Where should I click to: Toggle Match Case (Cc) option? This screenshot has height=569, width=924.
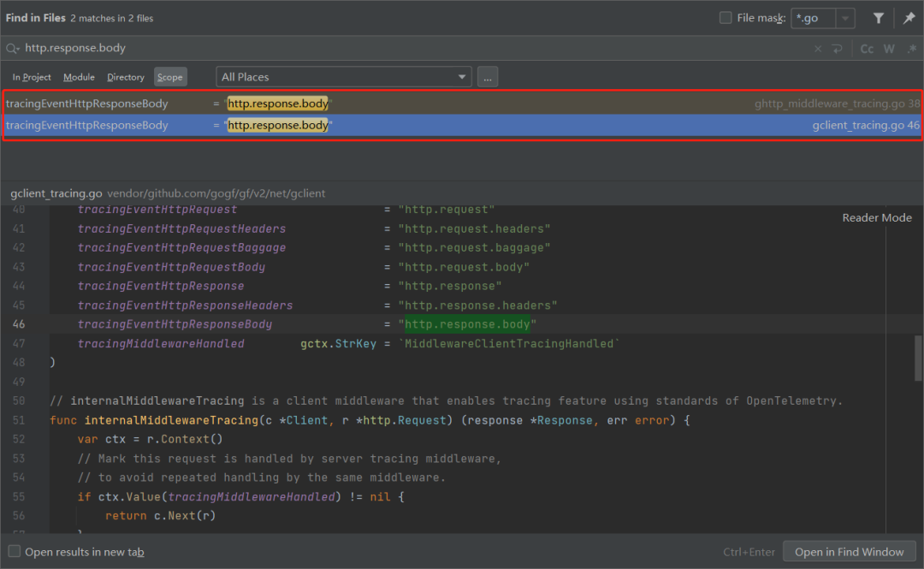click(x=867, y=49)
